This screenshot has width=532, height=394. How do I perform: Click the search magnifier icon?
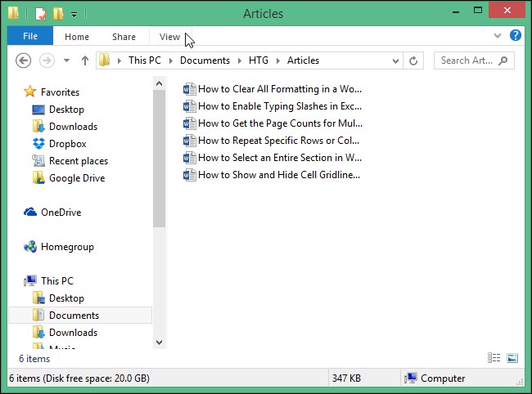(x=503, y=60)
